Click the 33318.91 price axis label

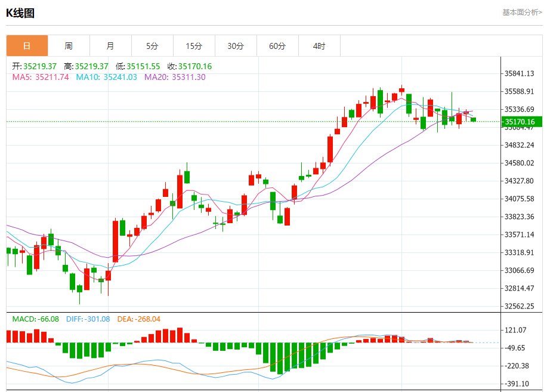520,252
